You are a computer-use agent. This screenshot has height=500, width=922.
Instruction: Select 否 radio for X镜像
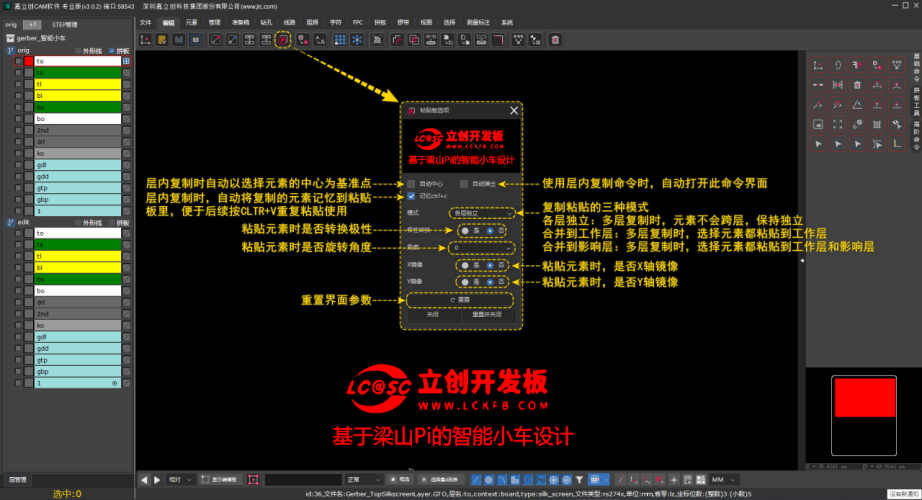[490, 265]
